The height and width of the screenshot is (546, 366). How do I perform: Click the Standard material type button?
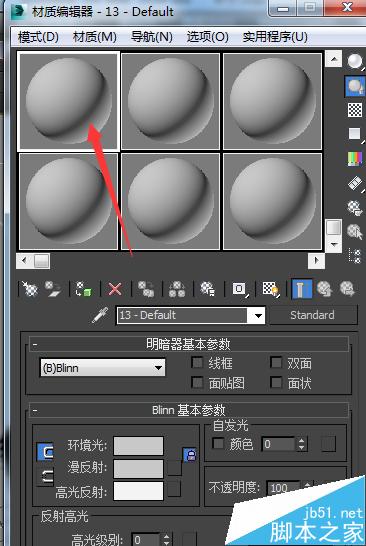[313, 315]
